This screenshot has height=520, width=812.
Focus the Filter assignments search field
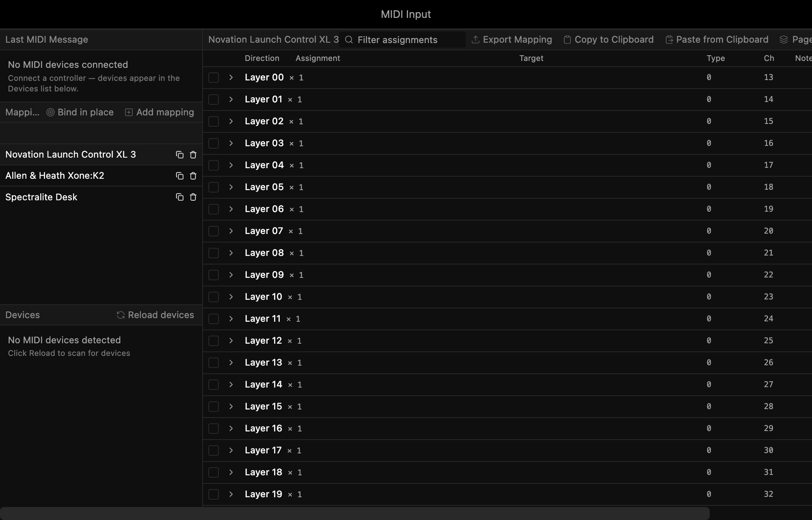[x=402, y=39]
